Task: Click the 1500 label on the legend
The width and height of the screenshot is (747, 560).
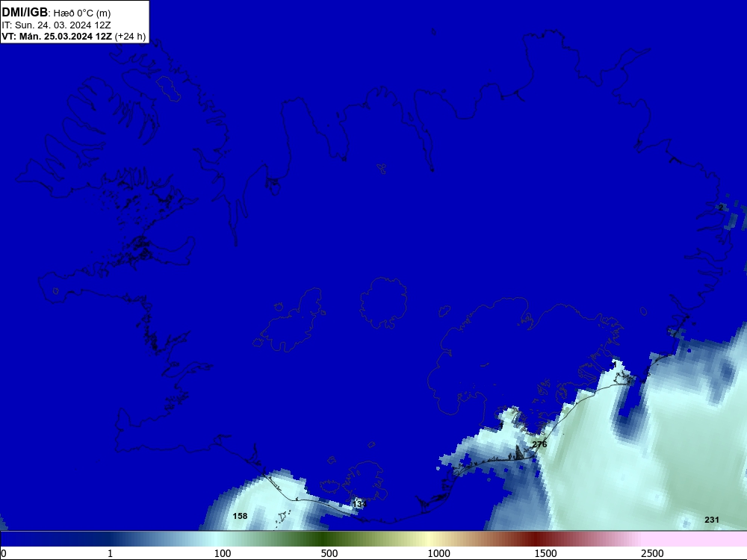Action: point(545,553)
